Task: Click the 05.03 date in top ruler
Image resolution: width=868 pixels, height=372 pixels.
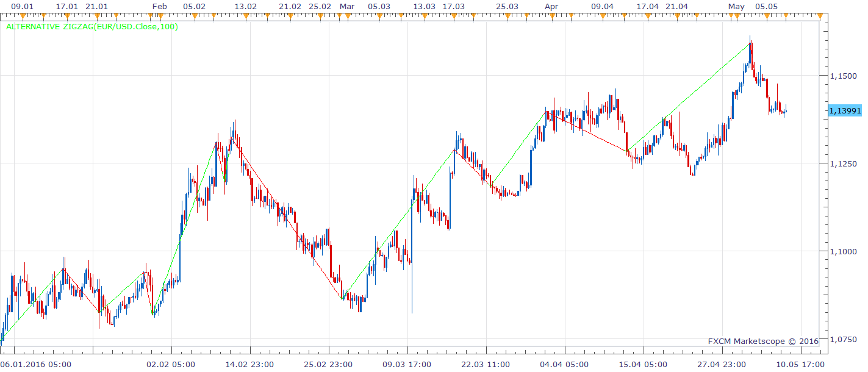Action: (379, 5)
